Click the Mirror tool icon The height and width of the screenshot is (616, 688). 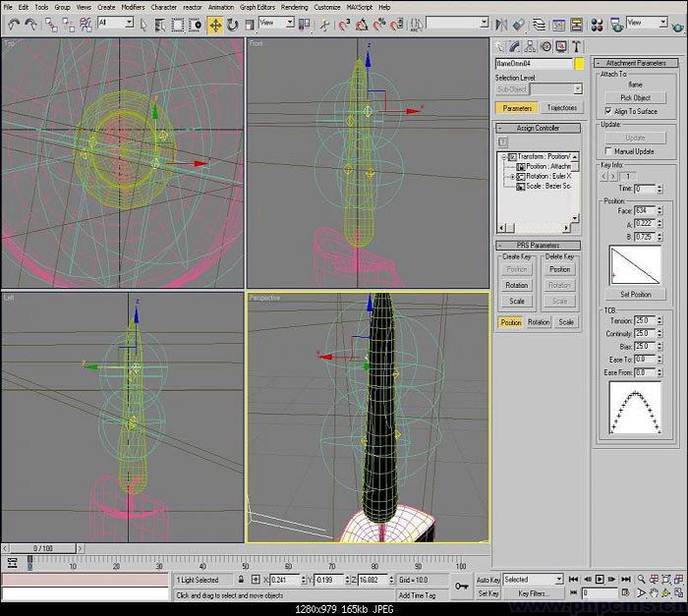[x=501, y=25]
